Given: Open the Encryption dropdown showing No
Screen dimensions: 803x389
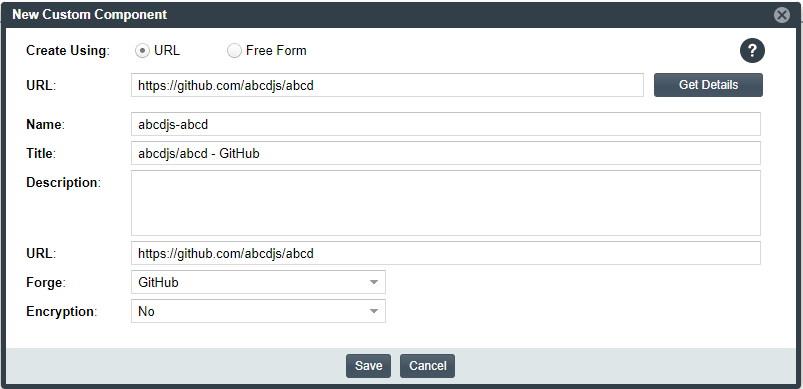Looking at the screenshot, I should click(258, 311).
